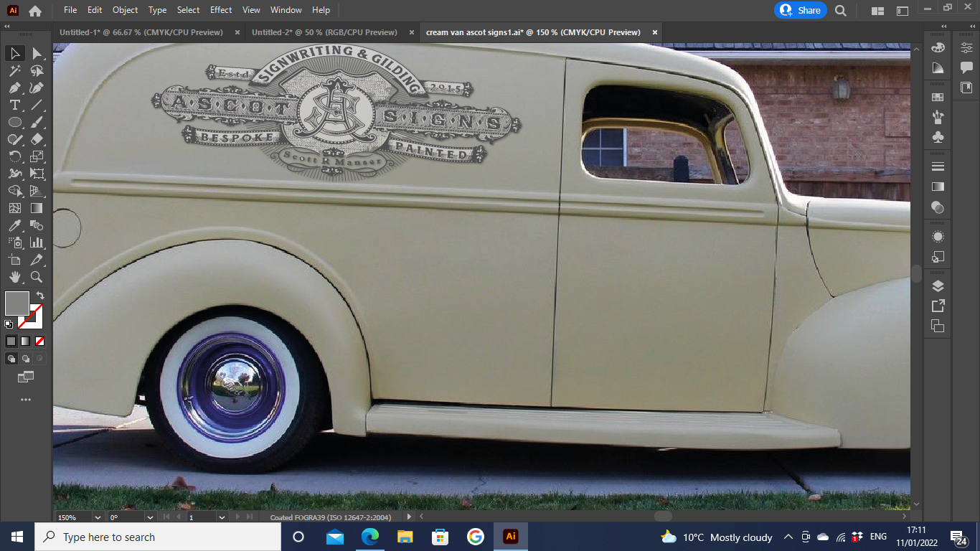Click the Fill color swatch

click(17, 303)
